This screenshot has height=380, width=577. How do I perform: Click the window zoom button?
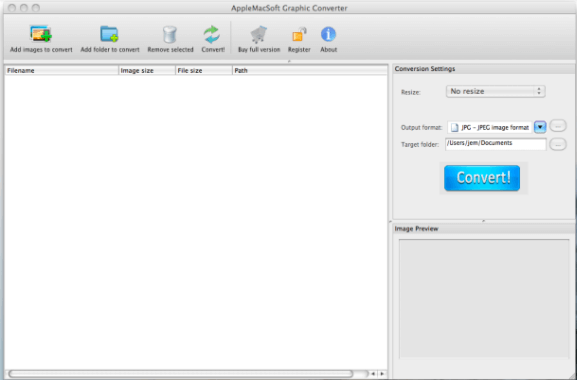pyautogui.click(x=36, y=8)
